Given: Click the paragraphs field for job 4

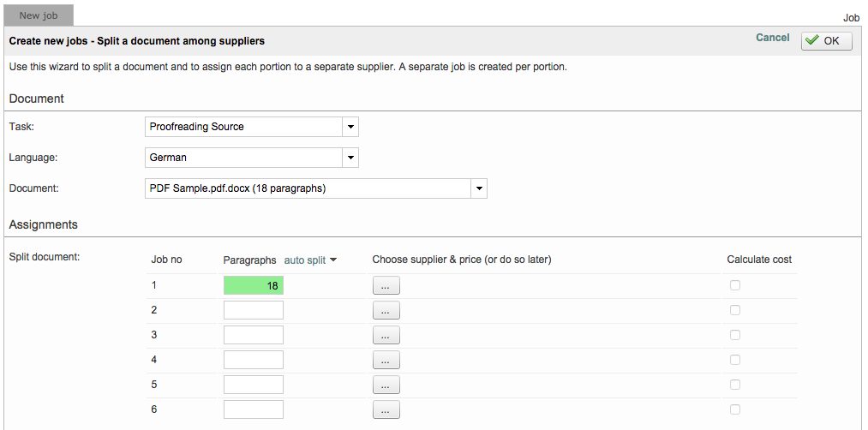Looking at the screenshot, I should [x=254, y=361].
